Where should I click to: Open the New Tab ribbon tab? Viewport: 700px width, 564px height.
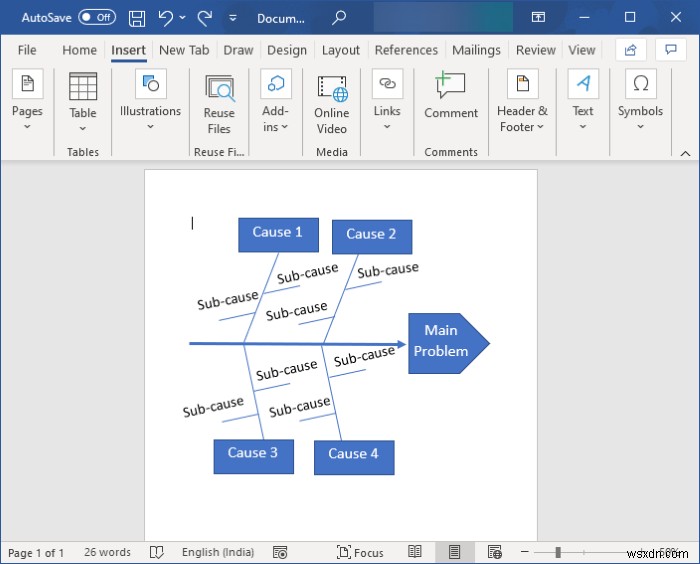coord(184,50)
